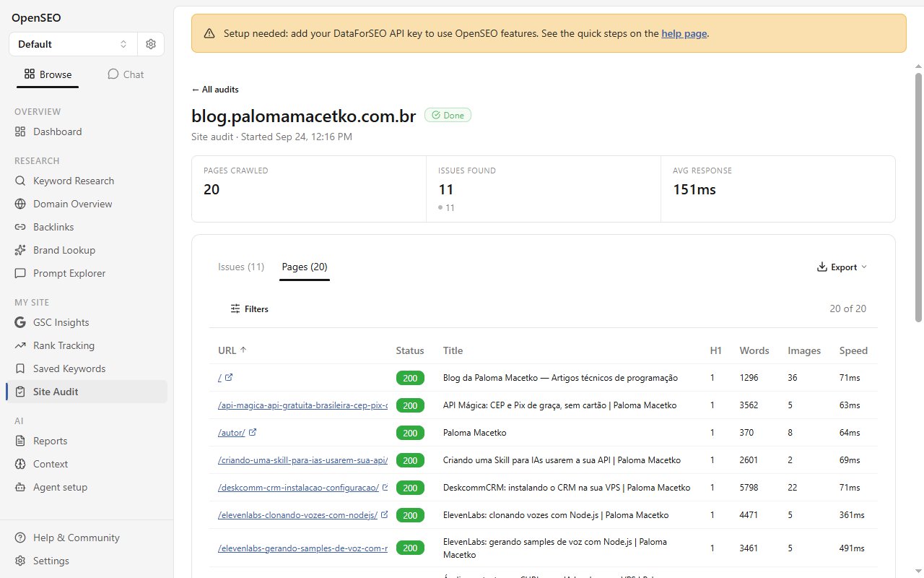Open the Default project selector dropdown

tap(72, 44)
